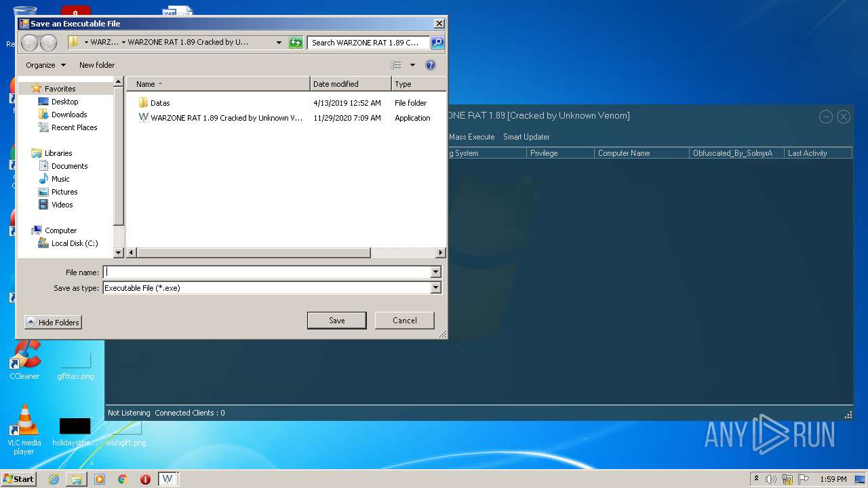
Task: Select Libraries in the navigation pane
Action: pos(58,153)
